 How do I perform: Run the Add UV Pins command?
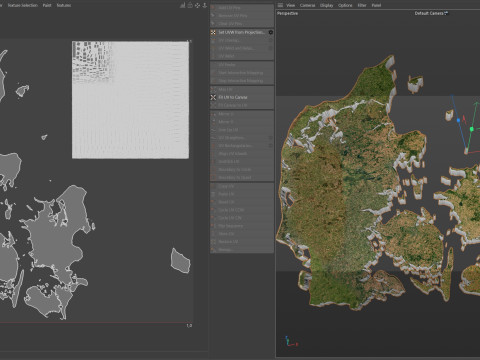tap(242, 7)
